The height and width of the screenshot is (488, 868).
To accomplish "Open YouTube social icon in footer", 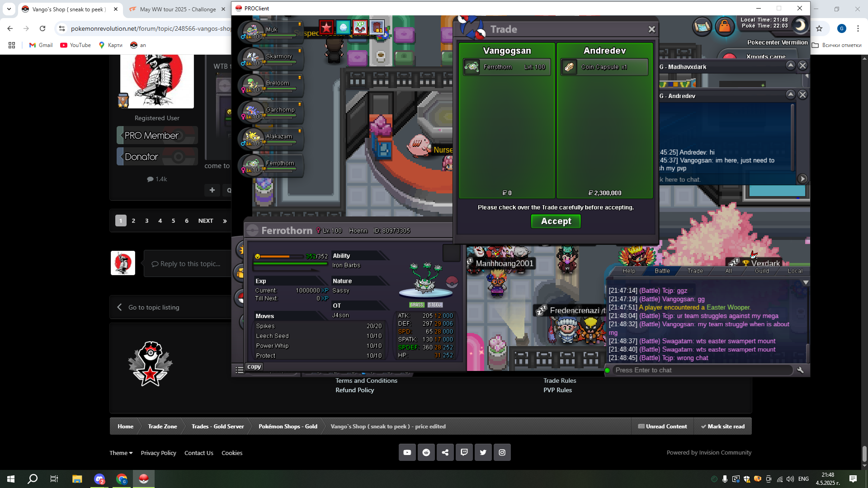I will pos(407,452).
